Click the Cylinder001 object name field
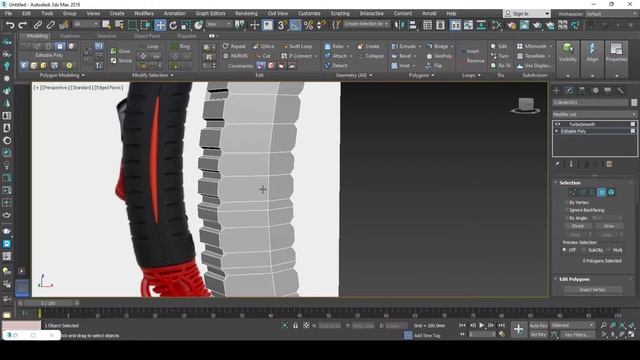 (x=590, y=102)
